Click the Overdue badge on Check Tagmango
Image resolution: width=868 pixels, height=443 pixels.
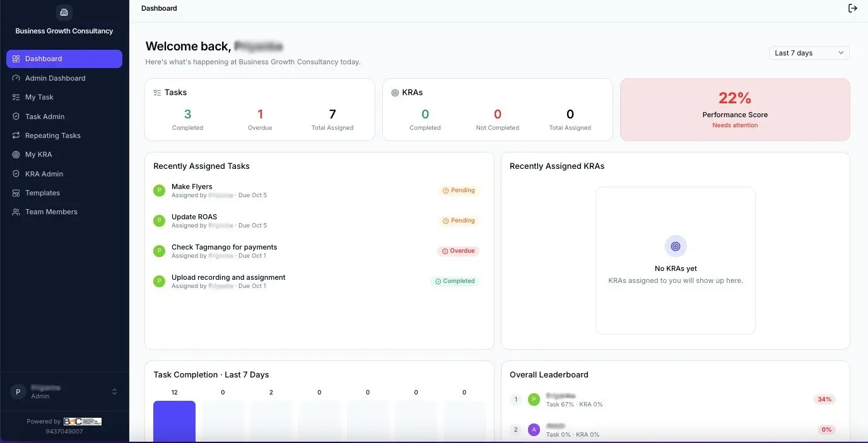[458, 251]
